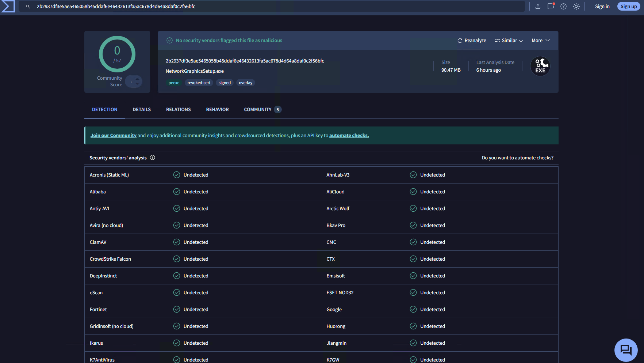Click "Do you want to automate checks?"
Image resolution: width=644 pixels, height=363 pixels.
click(518, 158)
